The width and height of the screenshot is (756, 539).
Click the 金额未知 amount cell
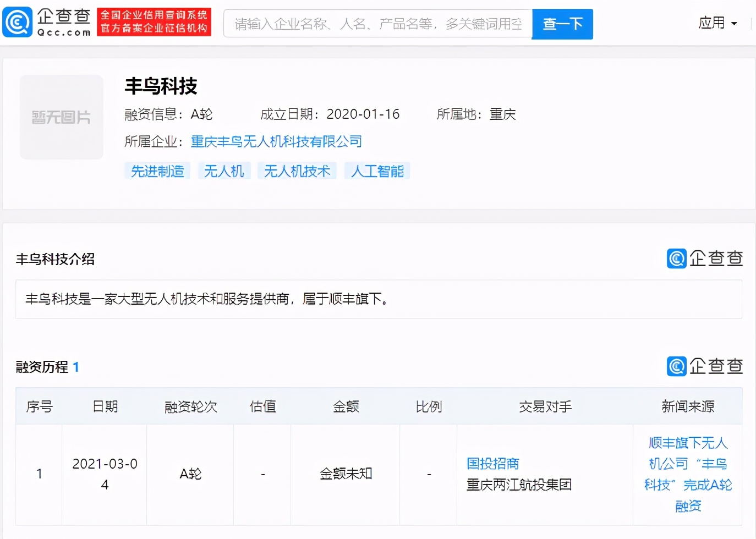click(346, 474)
